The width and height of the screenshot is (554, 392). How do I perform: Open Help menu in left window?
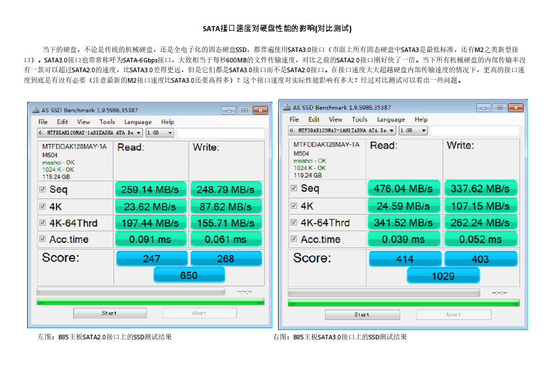[168, 122]
